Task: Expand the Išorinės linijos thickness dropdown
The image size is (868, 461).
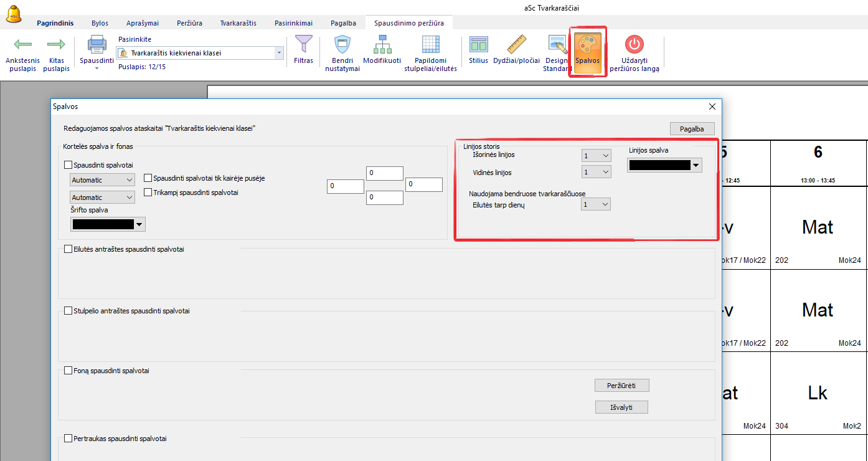Action: click(x=596, y=156)
